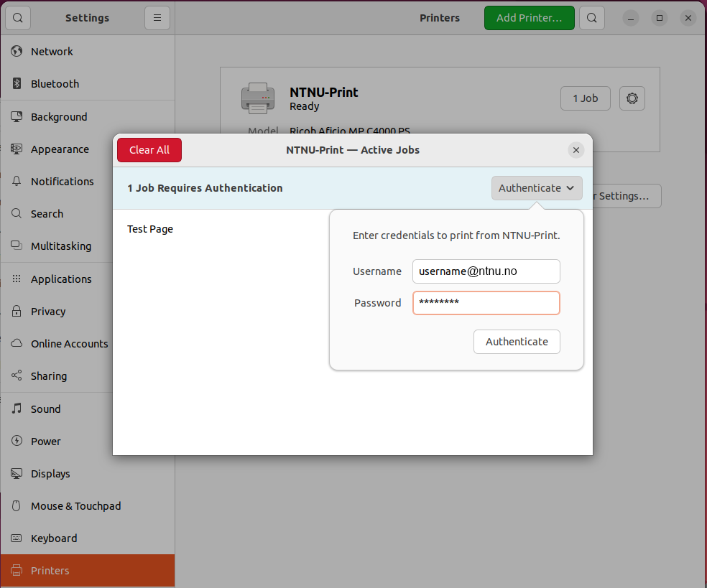Image resolution: width=707 pixels, height=588 pixels.
Task: Click the Privacy lock icon
Action: 17,311
